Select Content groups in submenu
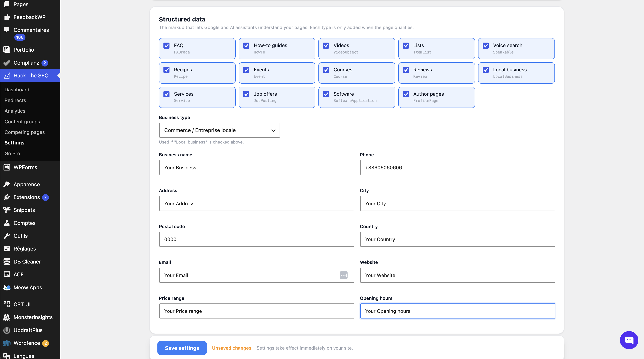The width and height of the screenshot is (644, 359). [x=22, y=121]
